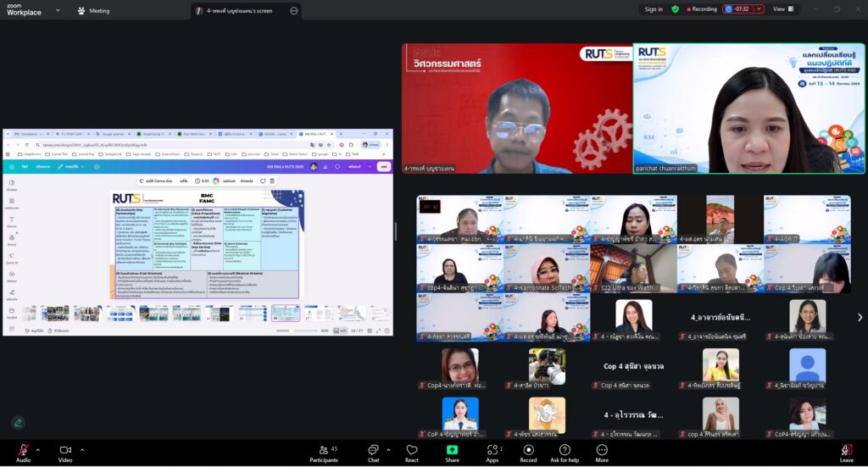Select the 4_อาจารย์อนันตนิ participant tile
Screen dimensions: 868x467
(721, 320)
